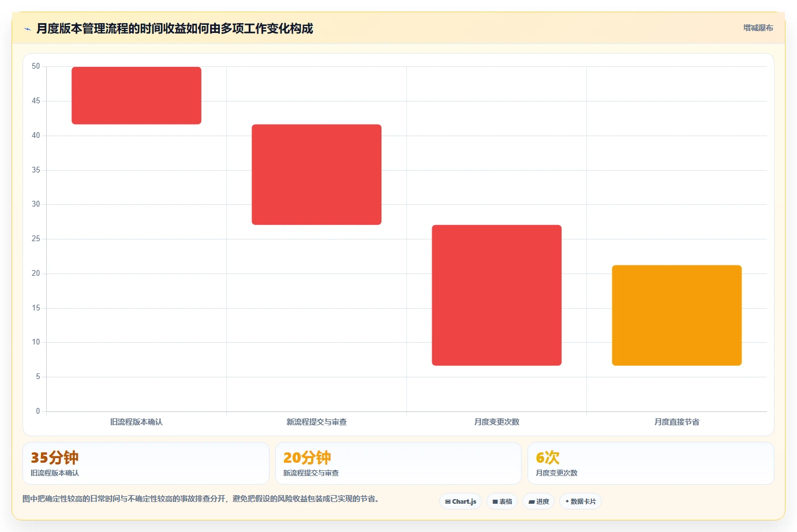Screen dimensions: 797x532
Task: Click the red 旧流程版本确认 waterfall bar
Action: (x=136, y=95)
